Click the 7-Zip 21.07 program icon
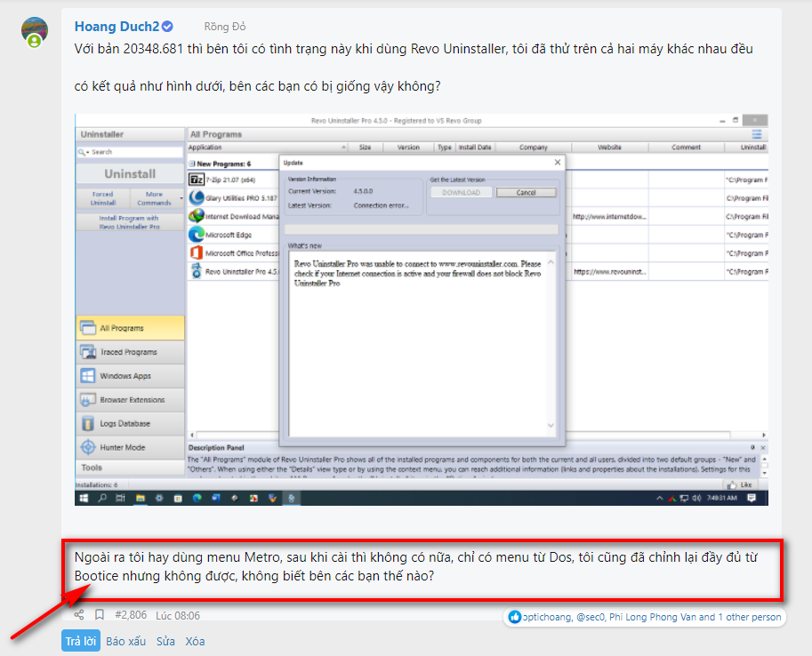 point(197,180)
